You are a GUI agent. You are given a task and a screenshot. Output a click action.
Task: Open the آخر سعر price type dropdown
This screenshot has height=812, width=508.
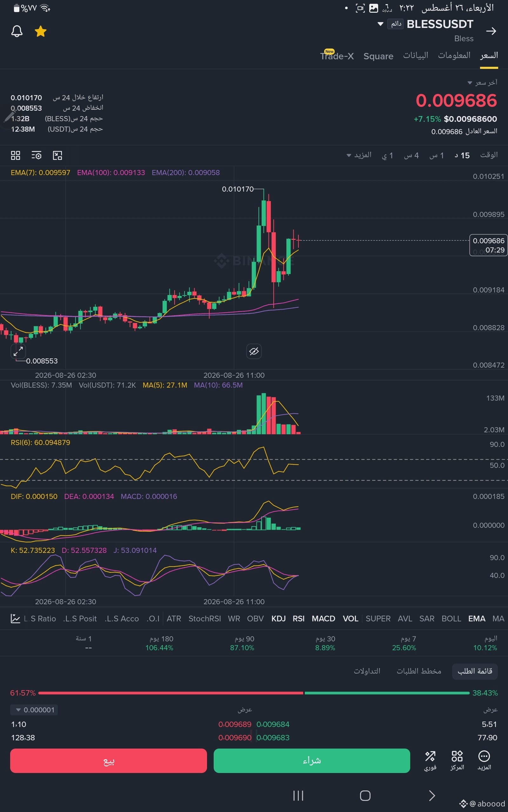tap(483, 82)
